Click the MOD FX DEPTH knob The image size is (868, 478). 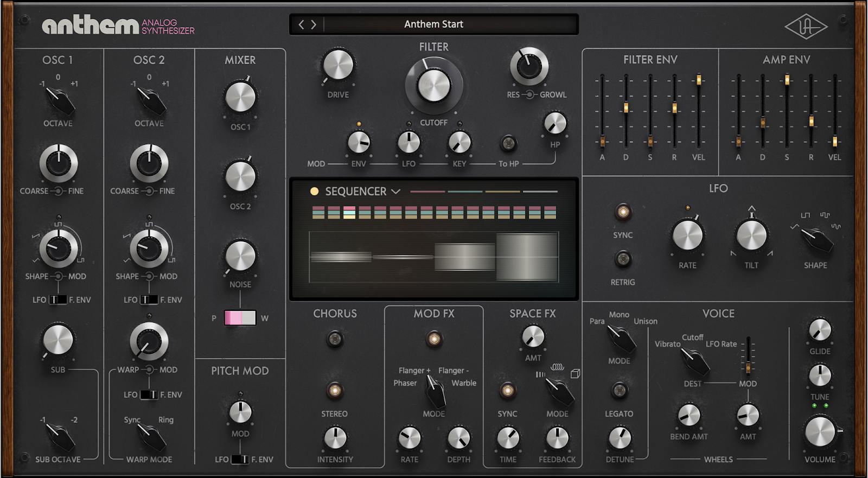(x=458, y=438)
